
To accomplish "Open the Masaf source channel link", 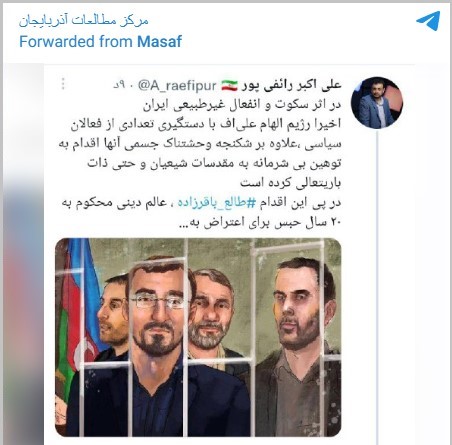I will click(x=159, y=42).
